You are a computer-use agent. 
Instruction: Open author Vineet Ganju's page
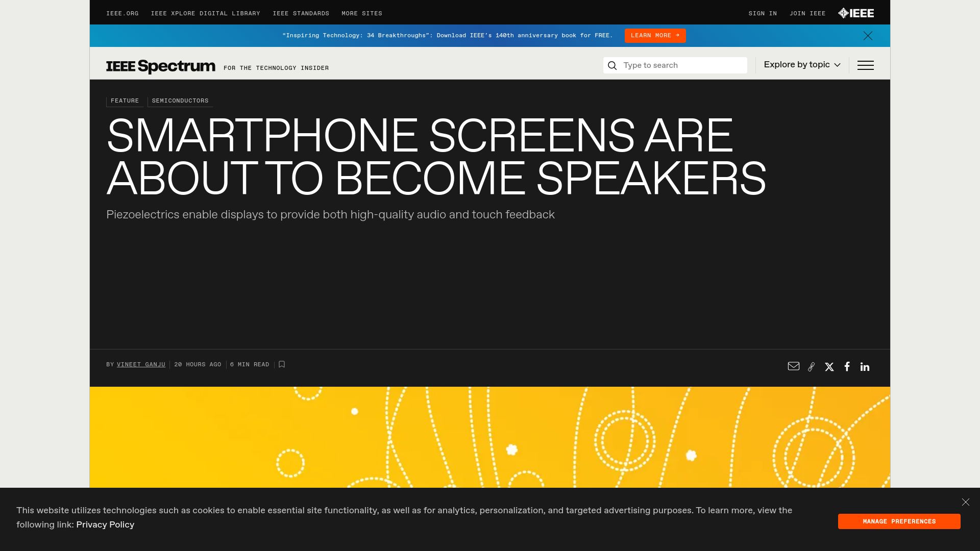pyautogui.click(x=141, y=365)
